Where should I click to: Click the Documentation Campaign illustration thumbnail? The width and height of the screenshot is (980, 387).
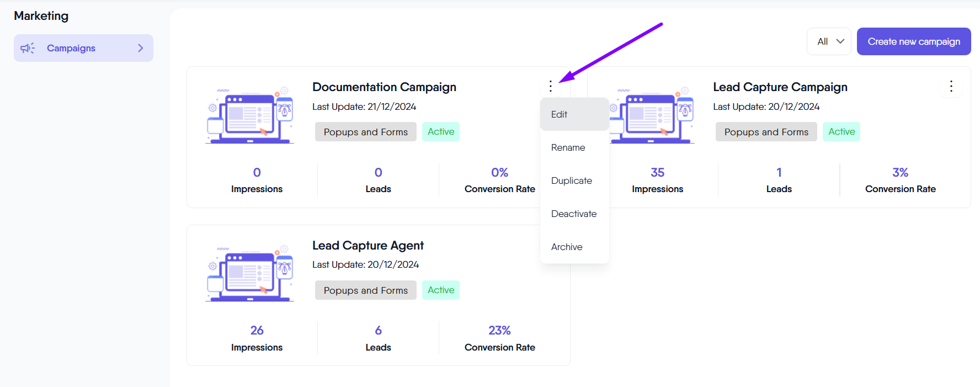[x=250, y=115]
